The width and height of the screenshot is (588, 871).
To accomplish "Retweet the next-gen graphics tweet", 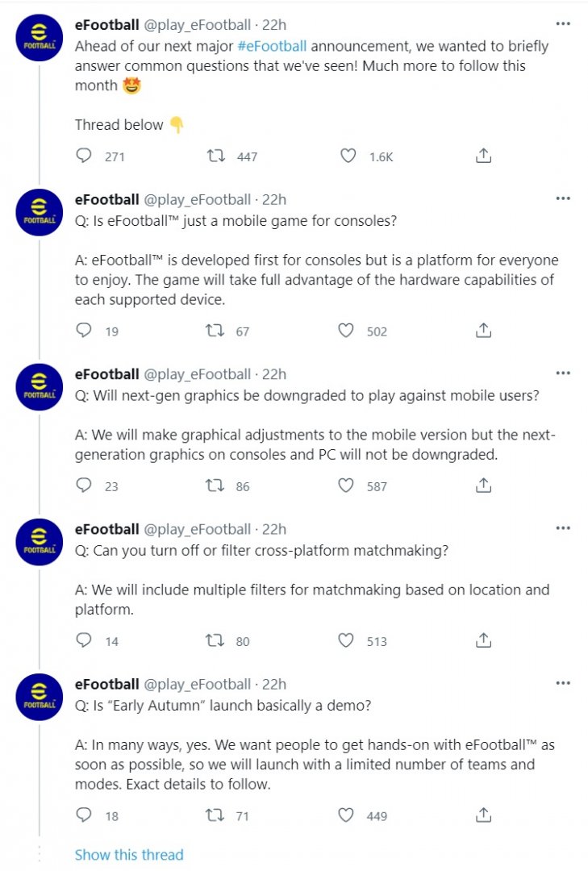I will click(216, 486).
